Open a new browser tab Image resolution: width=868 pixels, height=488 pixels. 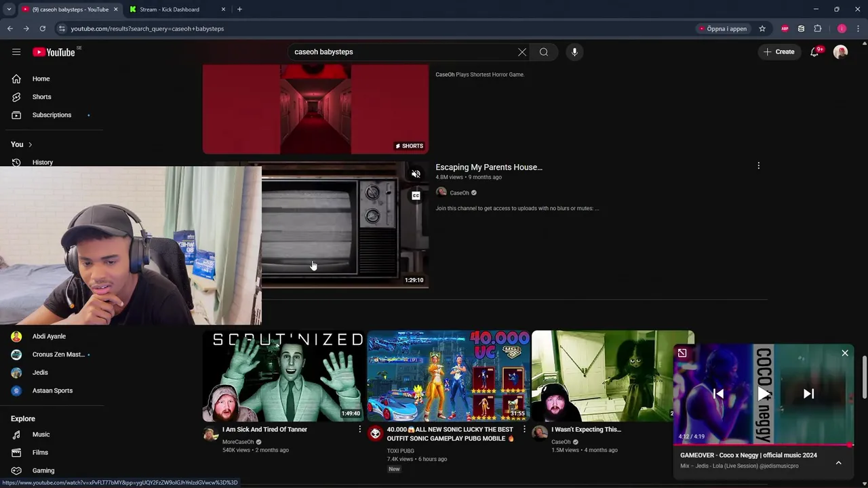[239, 9]
